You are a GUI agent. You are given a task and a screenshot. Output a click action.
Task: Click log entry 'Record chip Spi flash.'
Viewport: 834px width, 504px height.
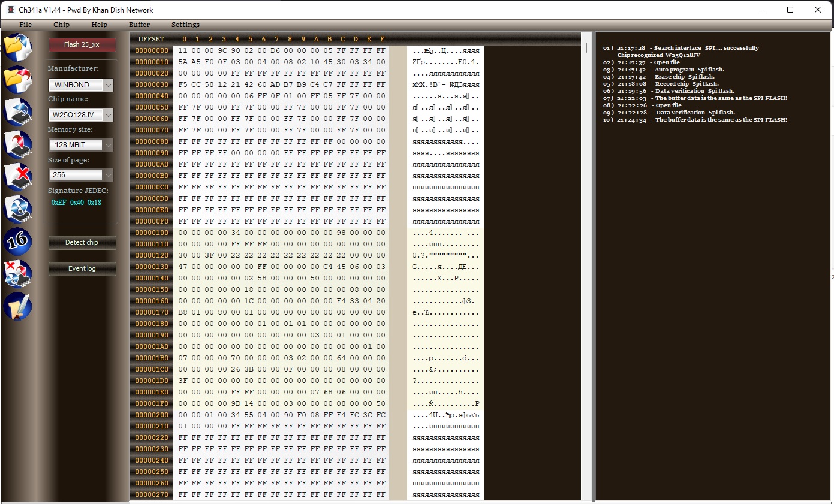tap(661, 84)
